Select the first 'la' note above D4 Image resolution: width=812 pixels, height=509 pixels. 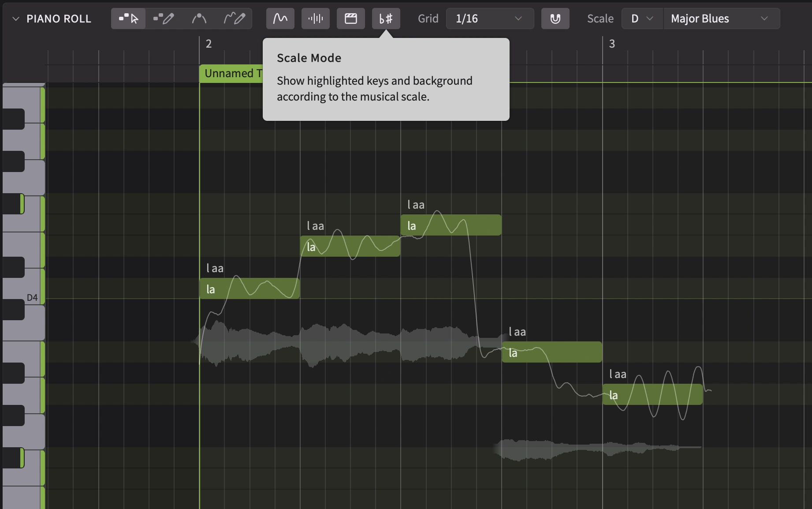pos(250,289)
